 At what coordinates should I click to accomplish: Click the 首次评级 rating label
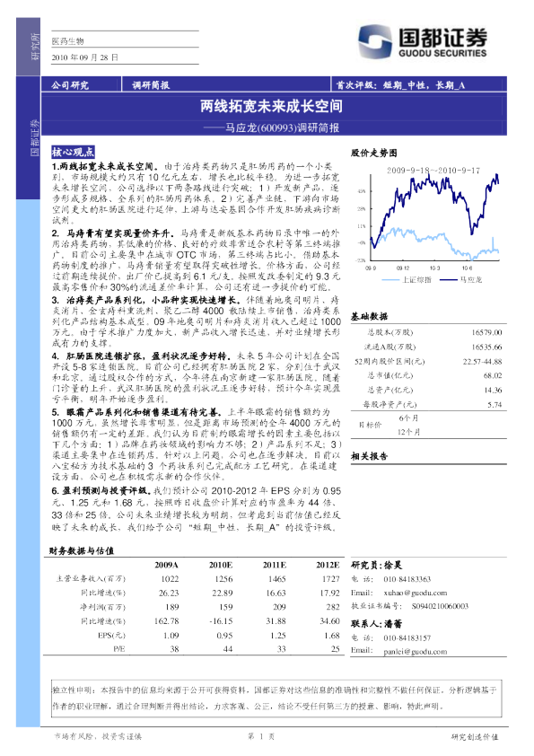356,85
